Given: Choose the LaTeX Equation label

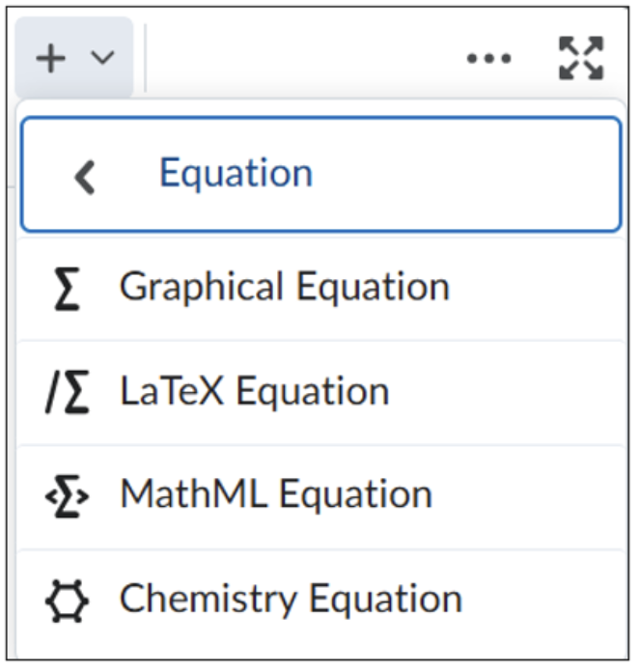Looking at the screenshot, I should 255,391.
